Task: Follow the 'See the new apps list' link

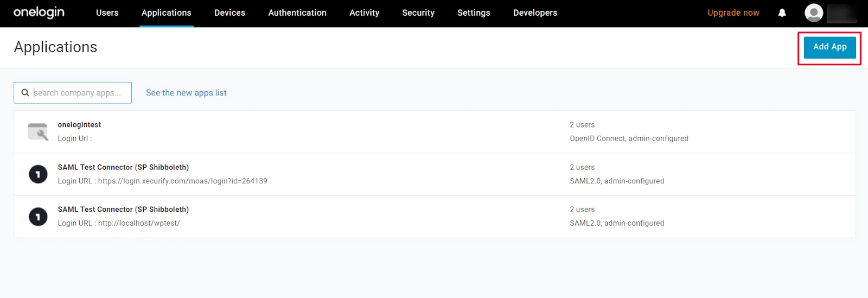Action: point(186,93)
